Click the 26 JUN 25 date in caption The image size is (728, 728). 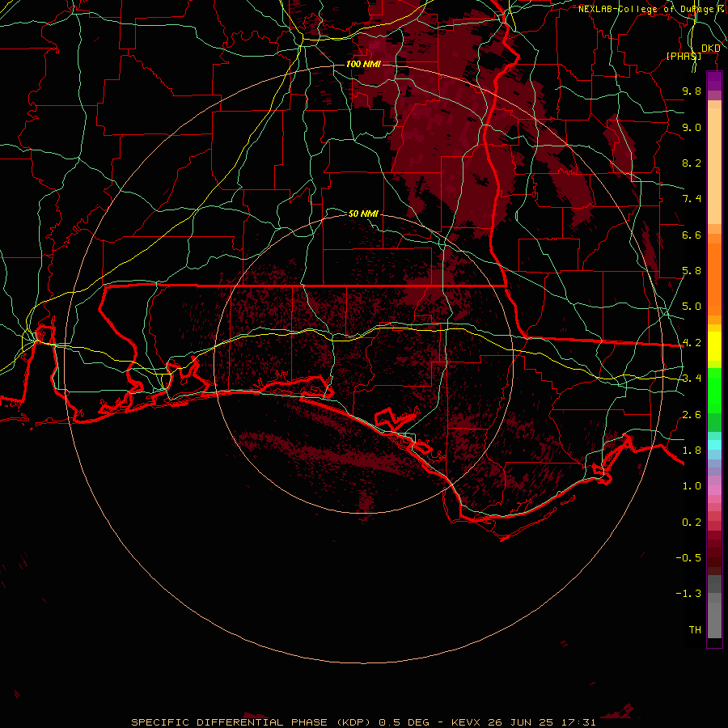pyautogui.click(x=521, y=722)
